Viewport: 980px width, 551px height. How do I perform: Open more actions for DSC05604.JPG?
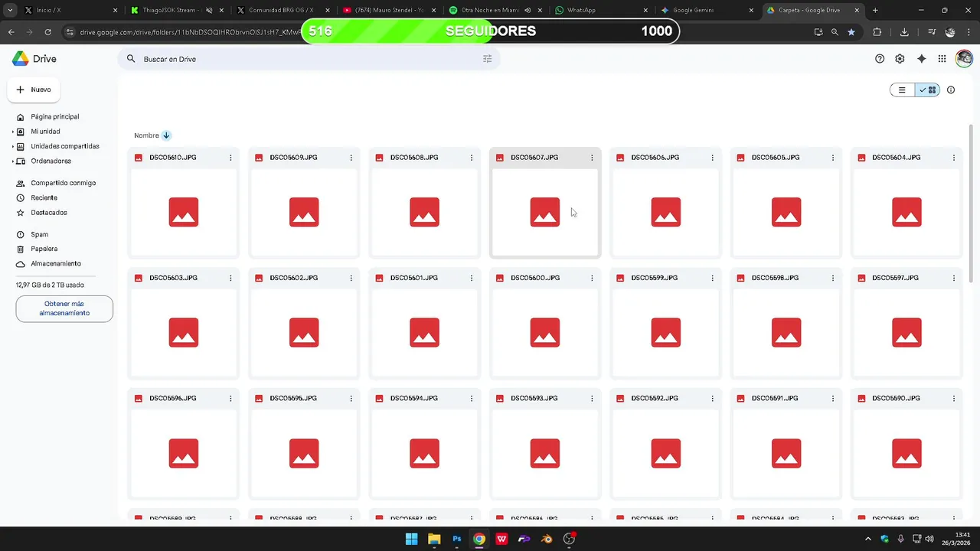tap(953, 158)
